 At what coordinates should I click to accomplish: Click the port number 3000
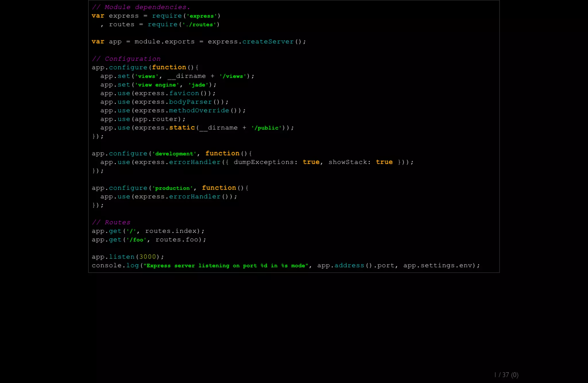[148, 257]
